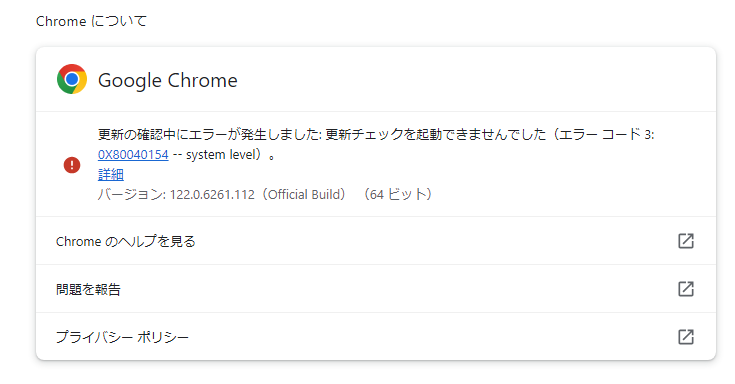Click the Official Build label
The height and width of the screenshot is (384, 735).
pyautogui.click(x=304, y=195)
